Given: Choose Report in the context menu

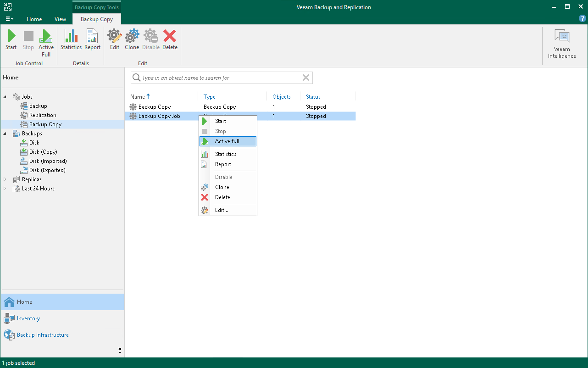Looking at the screenshot, I should point(228,164).
